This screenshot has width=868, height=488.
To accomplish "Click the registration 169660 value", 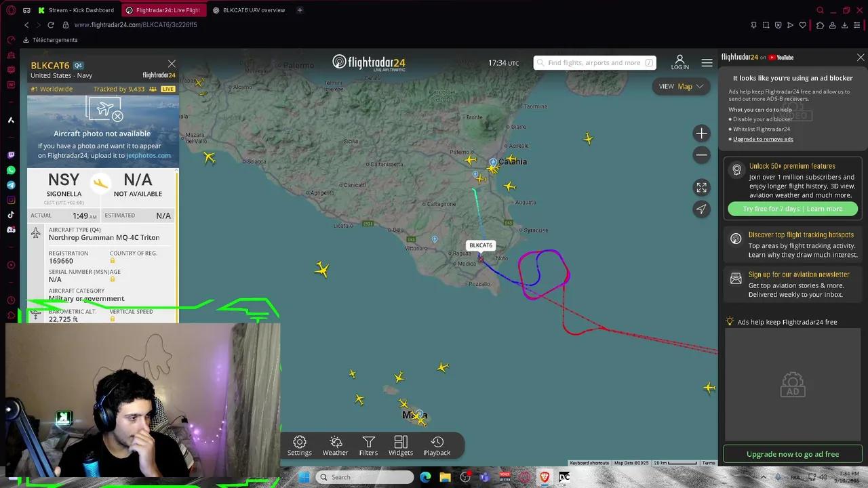I will 61,261.
